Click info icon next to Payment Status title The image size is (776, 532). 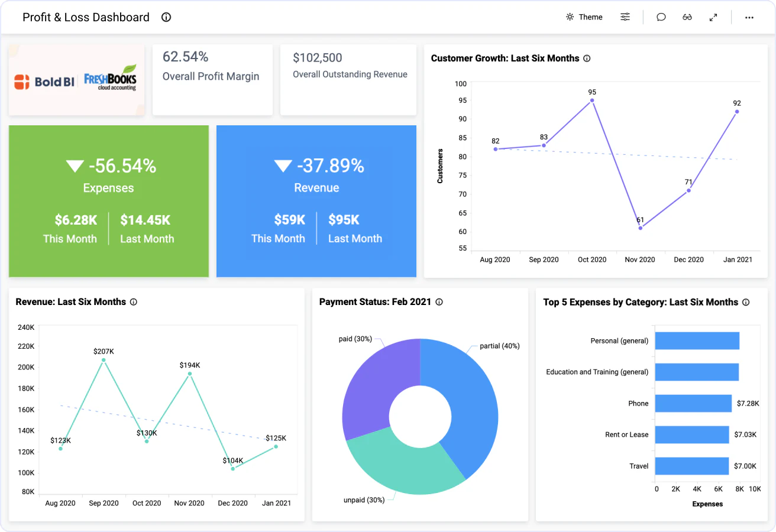tap(439, 302)
